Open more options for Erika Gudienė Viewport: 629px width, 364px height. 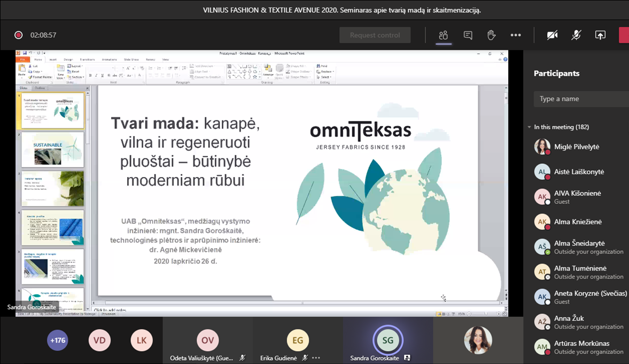point(316,358)
